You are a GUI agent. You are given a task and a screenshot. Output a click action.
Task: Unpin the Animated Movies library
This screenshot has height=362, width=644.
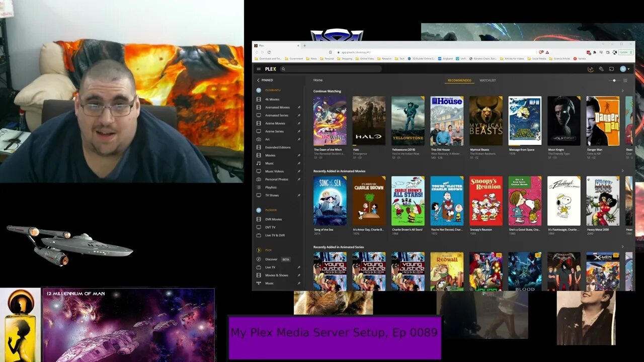[299, 108]
